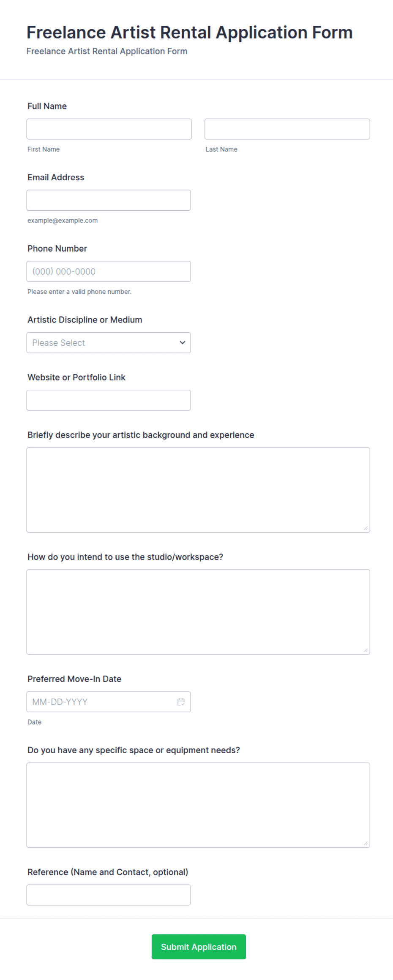Click the Preferred Move-In Date field
Screen dimensions: 393x980
[x=109, y=702]
